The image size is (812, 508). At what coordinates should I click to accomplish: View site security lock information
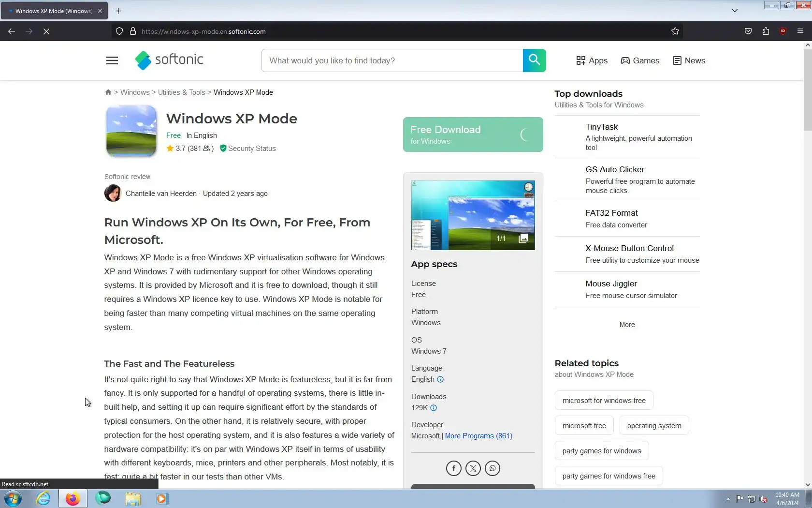click(x=132, y=31)
